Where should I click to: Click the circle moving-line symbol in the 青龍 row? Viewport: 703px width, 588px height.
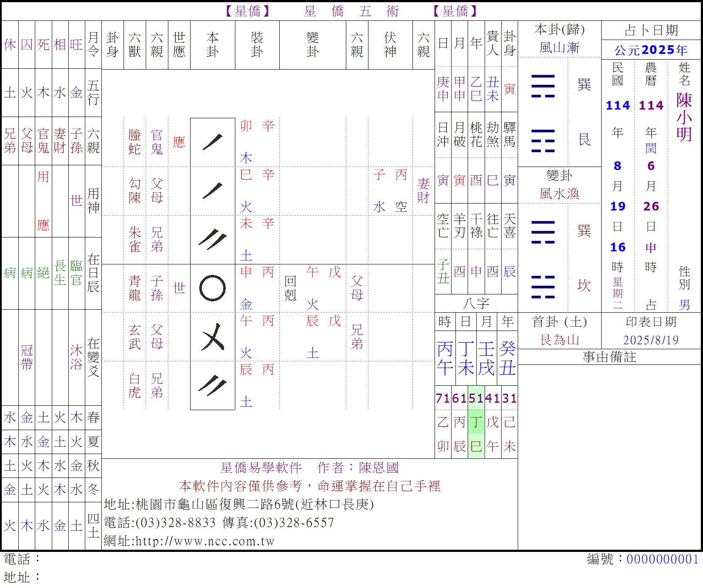click(212, 288)
